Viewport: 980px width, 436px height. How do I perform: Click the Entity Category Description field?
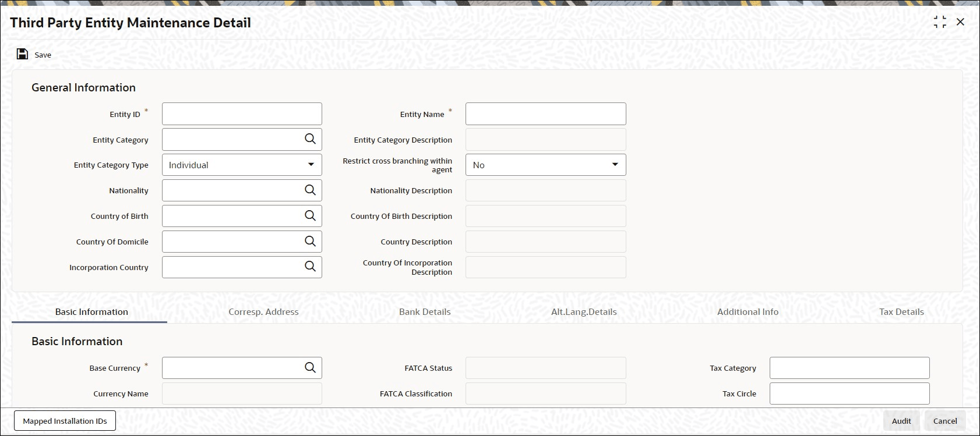coord(545,140)
